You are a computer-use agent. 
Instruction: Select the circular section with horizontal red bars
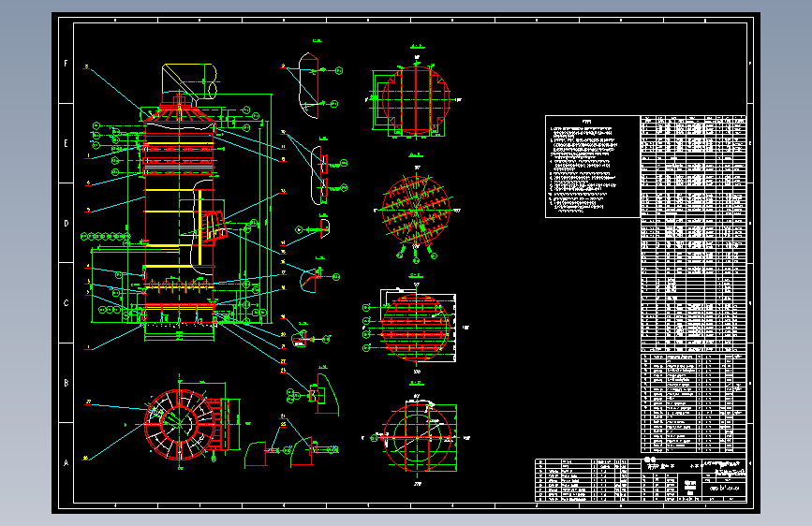pos(415,328)
